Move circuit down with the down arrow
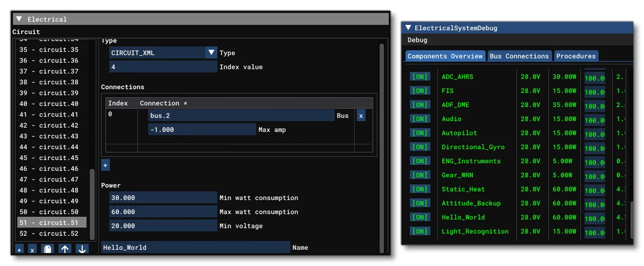This screenshot has width=644, height=266. (x=82, y=250)
